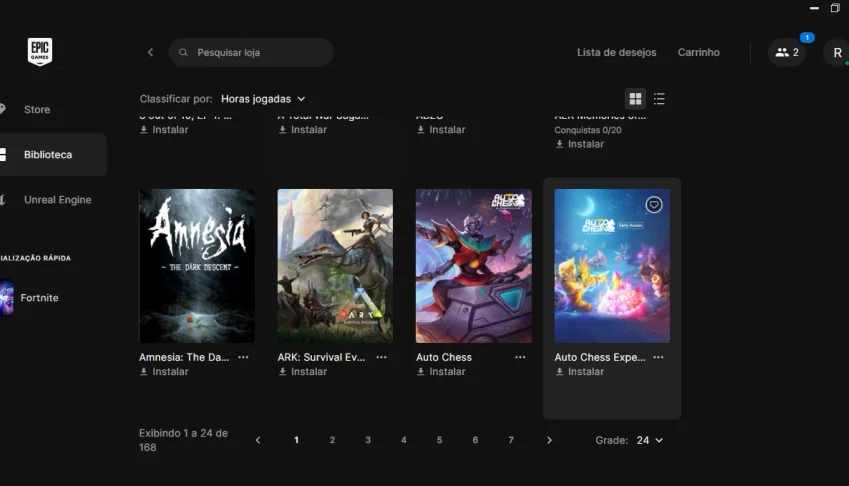Minimize the launcher window
Screen dimensions: 849x486
814,8
